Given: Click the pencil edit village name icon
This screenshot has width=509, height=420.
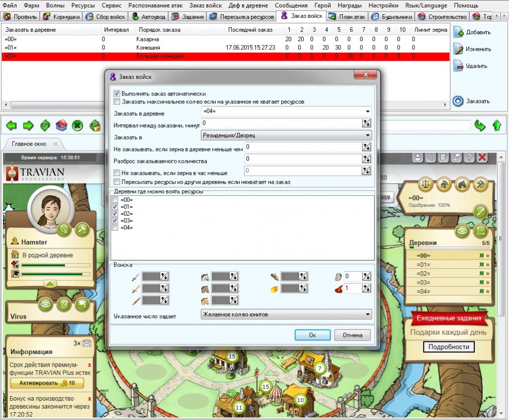Looking at the screenshot, I should tap(481, 212).
